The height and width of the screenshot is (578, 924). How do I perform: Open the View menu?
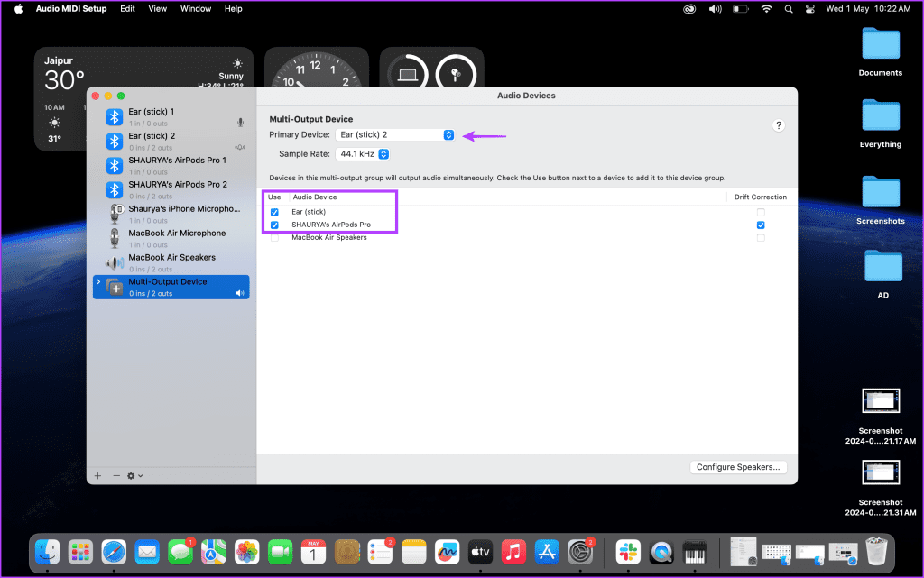coord(157,9)
